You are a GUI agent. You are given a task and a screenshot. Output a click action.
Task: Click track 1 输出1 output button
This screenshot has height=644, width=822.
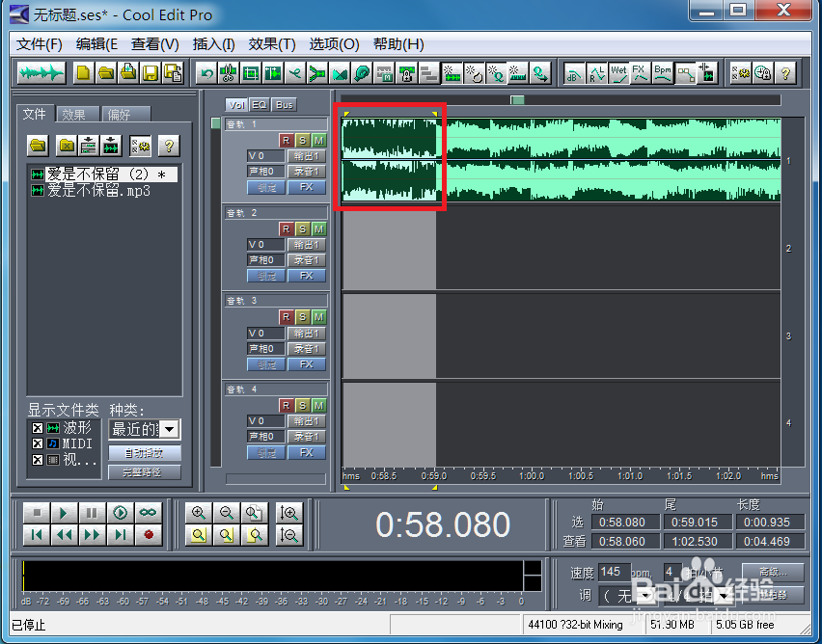pos(306,155)
